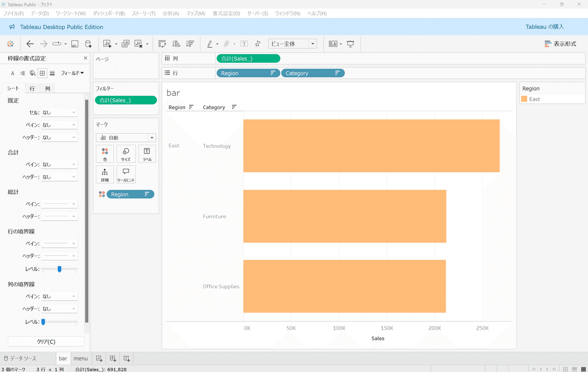Open the Color mark card
The image size is (588, 372).
point(105,154)
